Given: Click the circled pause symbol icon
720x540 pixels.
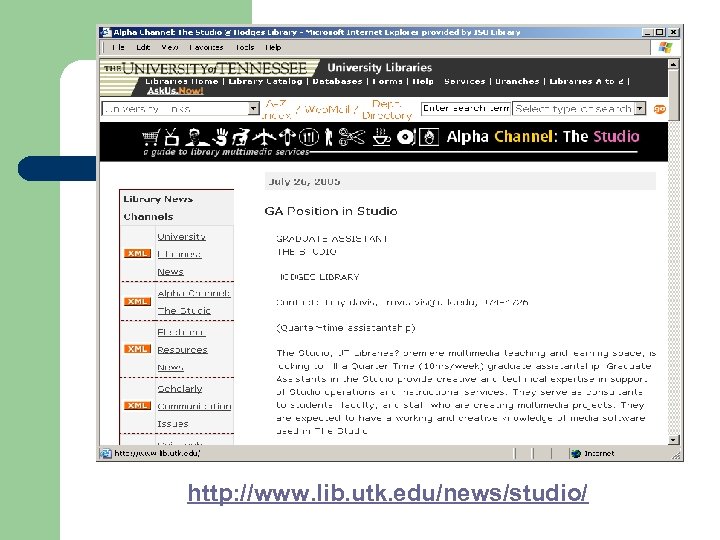Looking at the screenshot, I should [309, 137].
